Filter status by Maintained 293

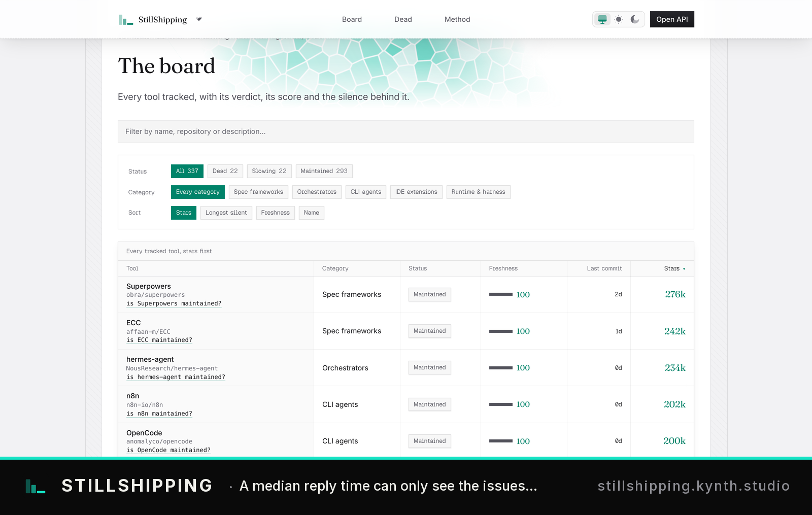pyautogui.click(x=324, y=171)
